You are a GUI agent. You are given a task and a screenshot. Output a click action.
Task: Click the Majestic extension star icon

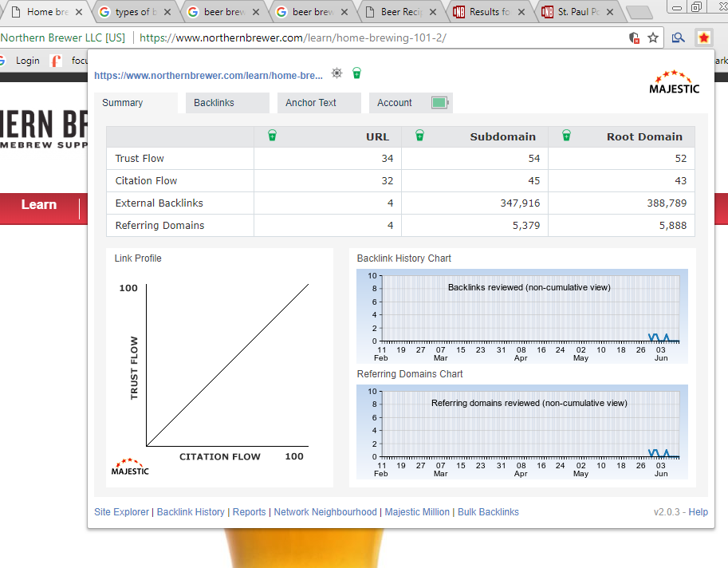click(704, 37)
